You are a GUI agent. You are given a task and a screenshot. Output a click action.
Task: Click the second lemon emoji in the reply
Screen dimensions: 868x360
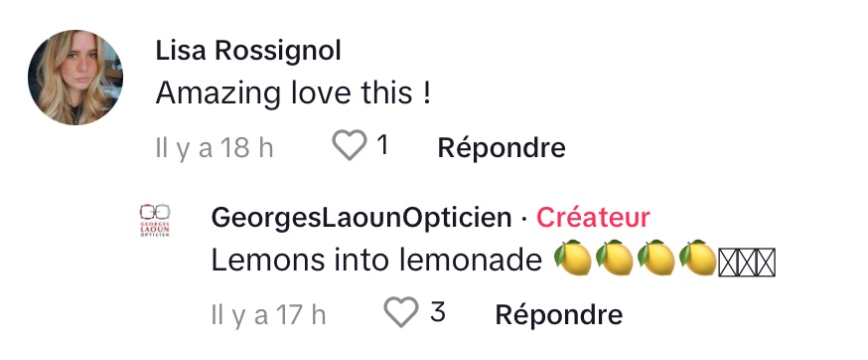point(614,258)
